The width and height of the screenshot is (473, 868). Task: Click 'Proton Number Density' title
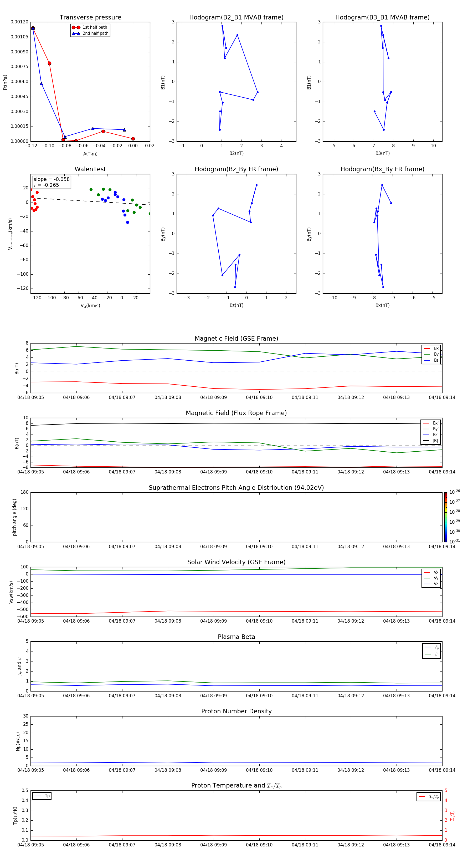(236, 711)
